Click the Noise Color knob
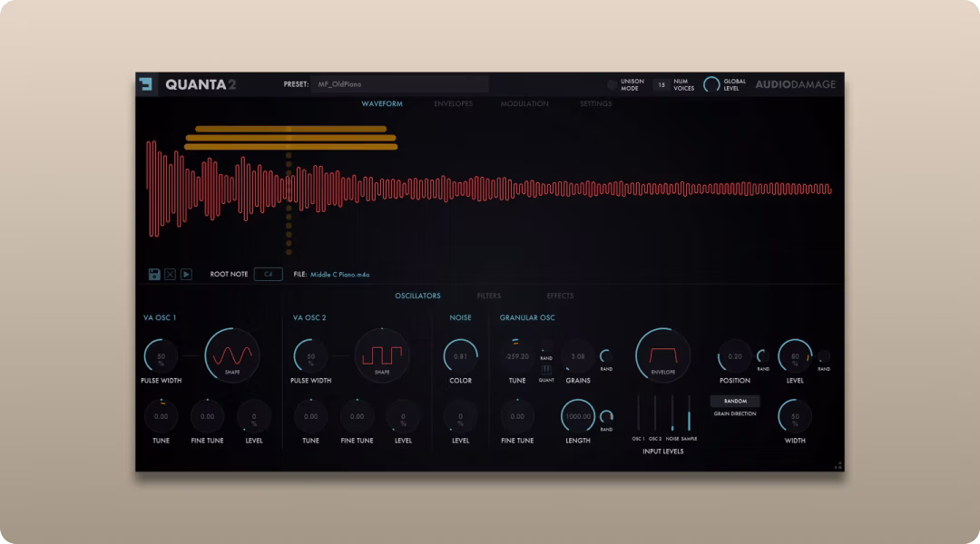 [461, 356]
